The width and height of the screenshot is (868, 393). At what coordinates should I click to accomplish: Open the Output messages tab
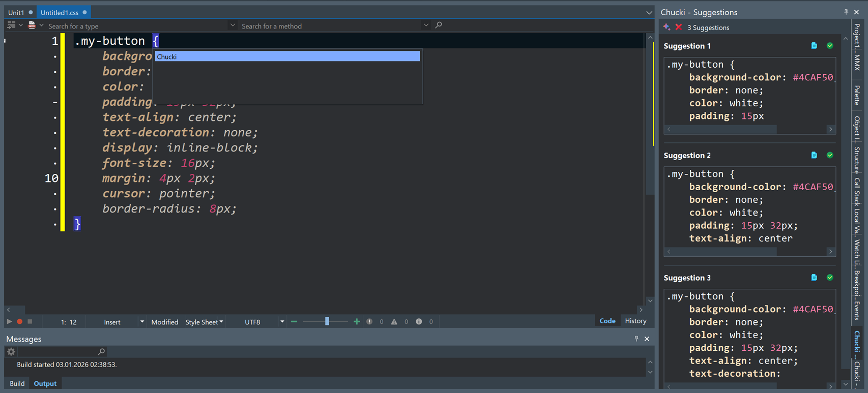45,383
